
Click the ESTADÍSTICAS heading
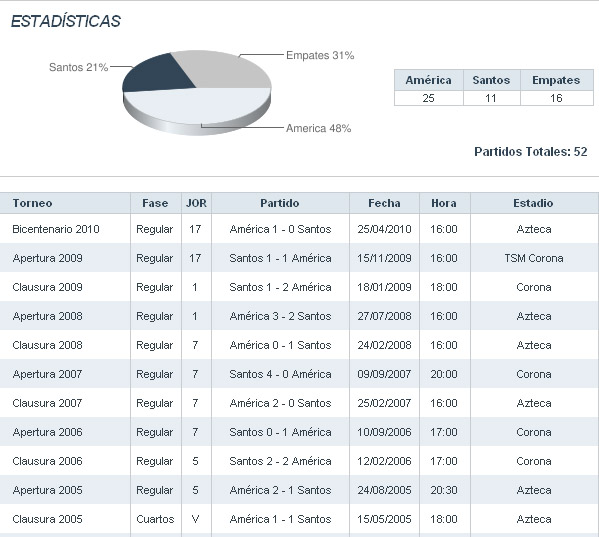tap(66, 21)
